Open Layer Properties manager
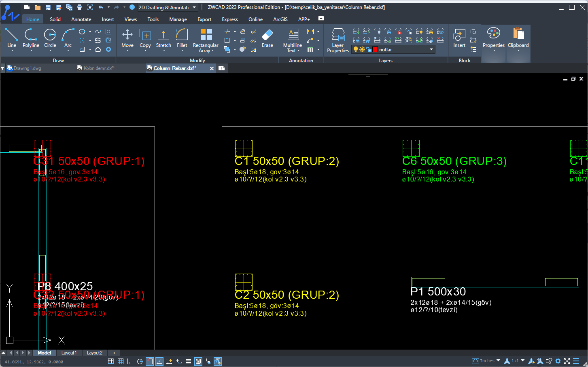This screenshot has height=367, width=588. (338, 40)
